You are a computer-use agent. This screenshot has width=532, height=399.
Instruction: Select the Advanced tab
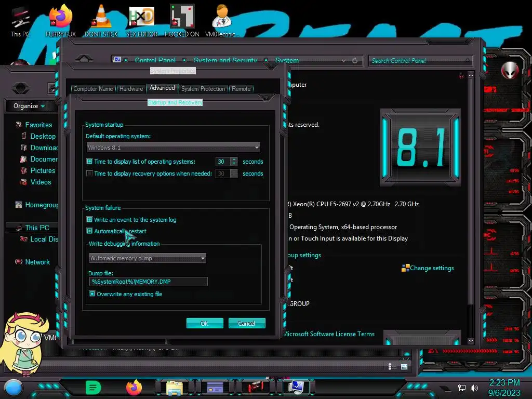point(162,88)
